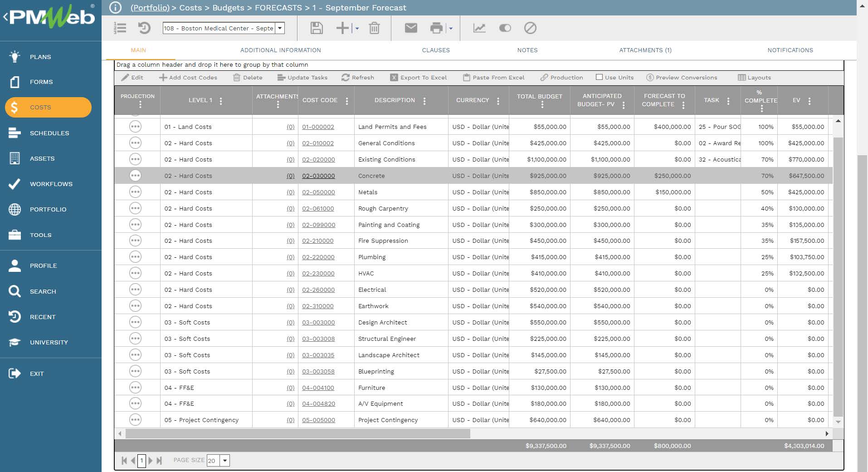Expand the Boston Medical Center record dropdown
This screenshot has height=472, width=868.
coord(280,28)
